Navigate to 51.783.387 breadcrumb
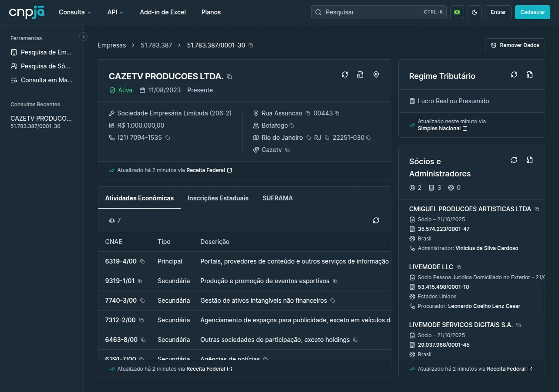The width and height of the screenshot is (559, 392). [156, 45]
